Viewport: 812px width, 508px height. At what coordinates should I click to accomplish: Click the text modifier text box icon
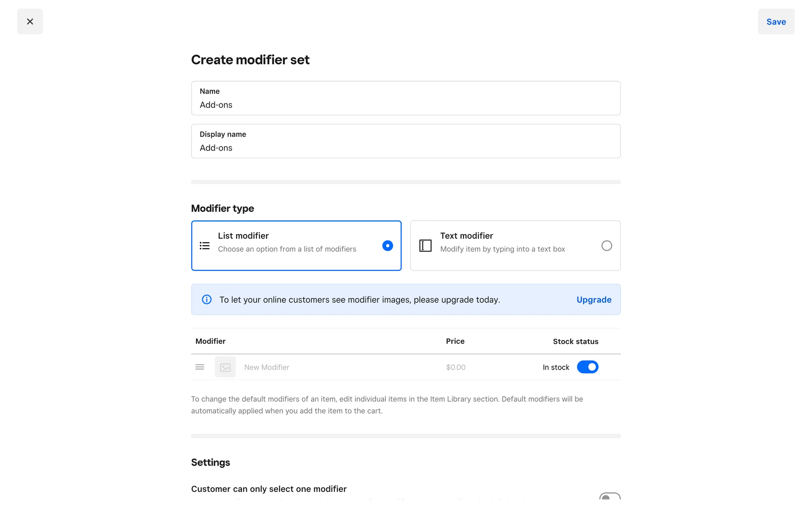[425, 246]
